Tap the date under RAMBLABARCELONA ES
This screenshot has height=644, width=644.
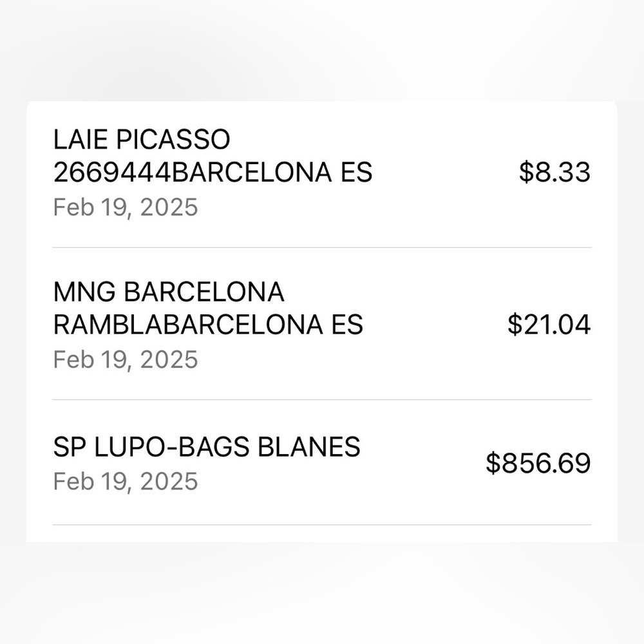(x=126, y=360)
